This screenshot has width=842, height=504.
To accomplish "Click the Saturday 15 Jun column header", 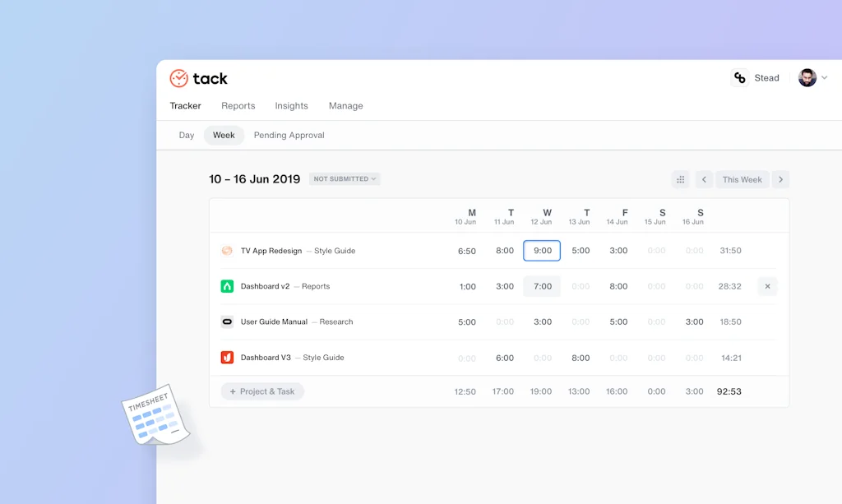I will pyautogui.click(x=655, y=216).
